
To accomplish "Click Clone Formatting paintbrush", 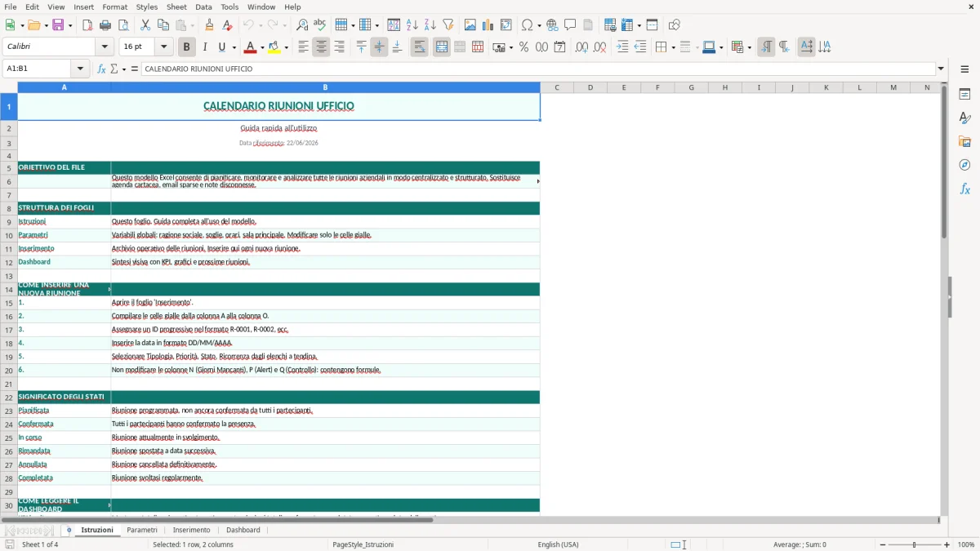I will click(209, 25).
